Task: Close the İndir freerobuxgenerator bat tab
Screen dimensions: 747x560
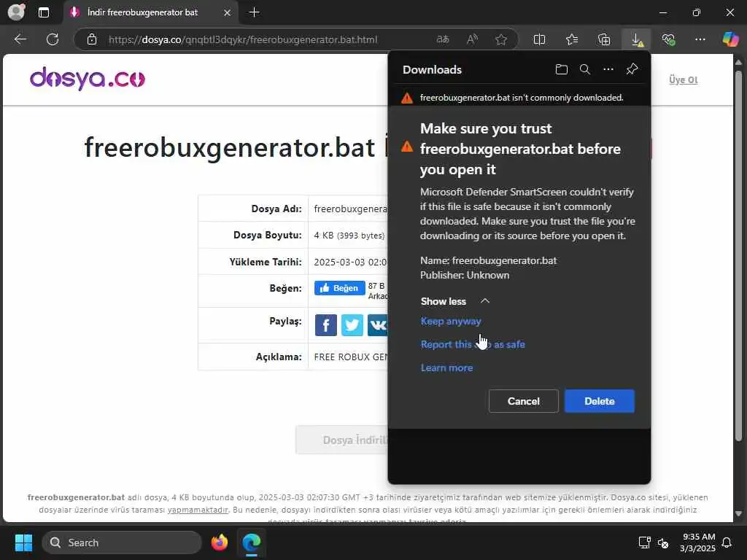Action: [228, 12]
